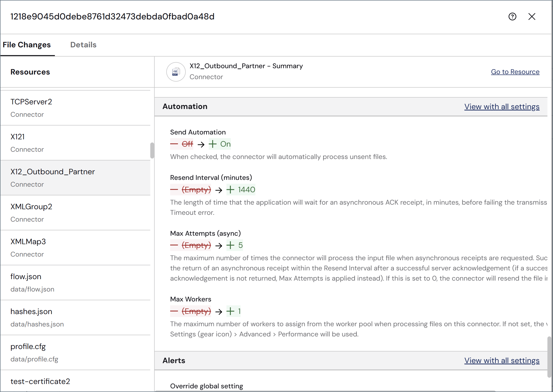This screenshot has height=392, width=553.
Task: Click the Override global setting label
Action: (207, 386)
